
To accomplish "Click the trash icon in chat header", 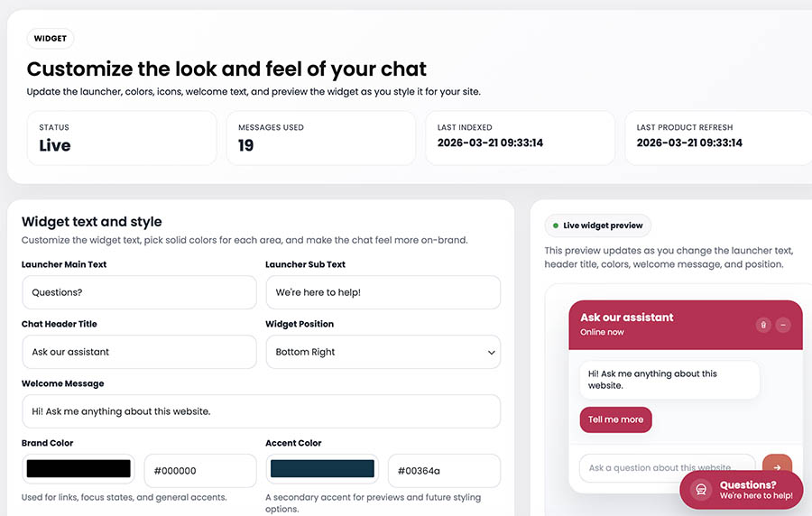I will pos(763,325).
